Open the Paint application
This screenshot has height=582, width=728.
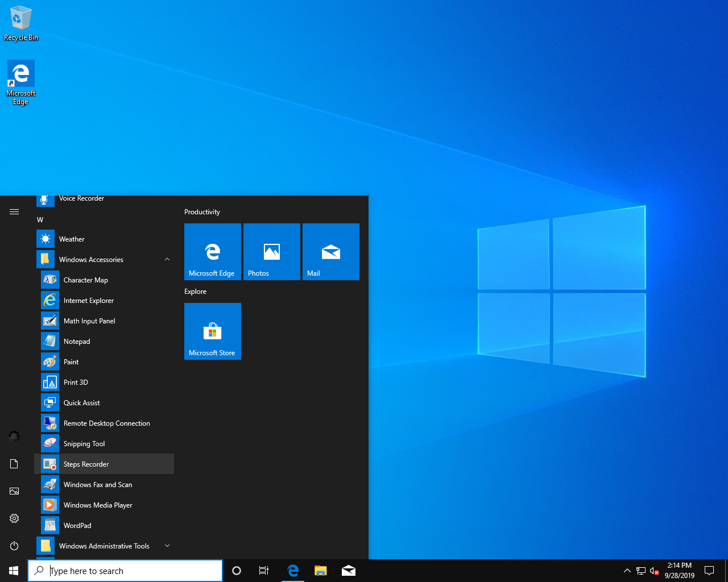coord(104,362)
